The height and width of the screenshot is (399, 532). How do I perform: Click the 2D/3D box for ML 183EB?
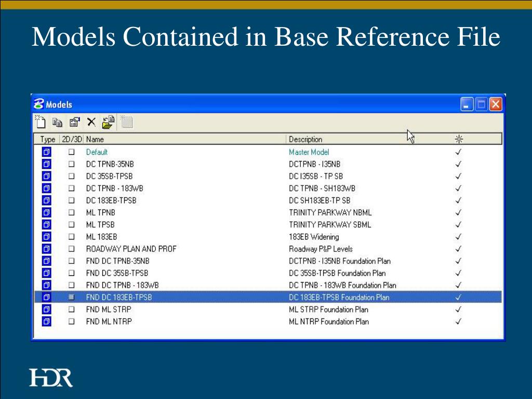[71, 237]
